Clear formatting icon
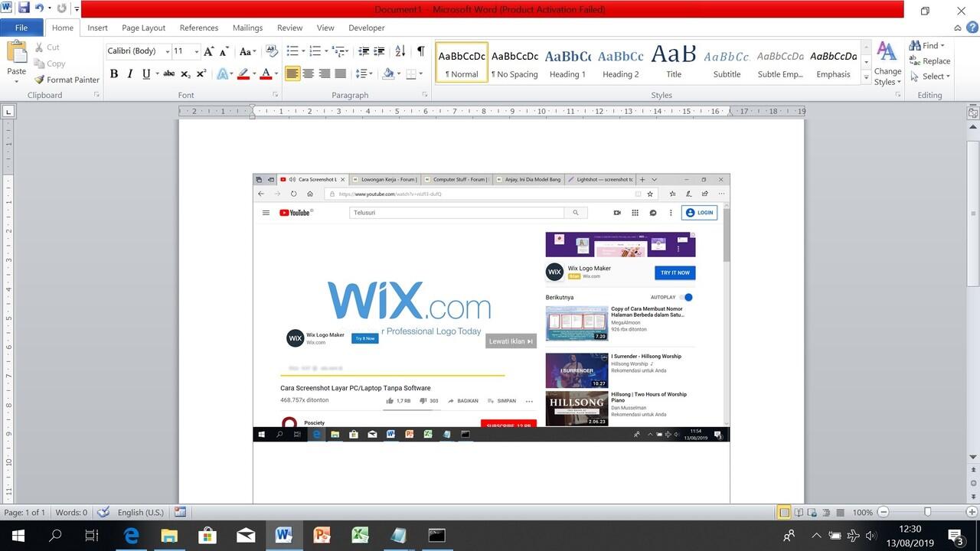The height and width of the screenshot is (551, 980). point(271,51)
